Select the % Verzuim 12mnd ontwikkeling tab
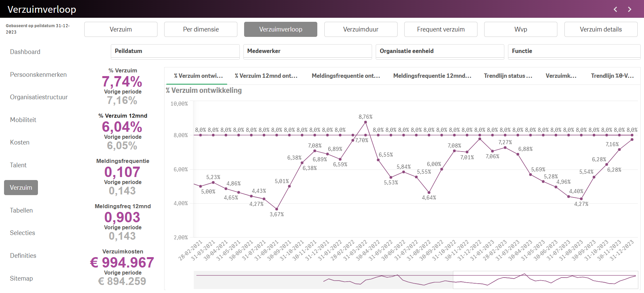The width and height of the screenshot is (644, 293). coord(266,76)
